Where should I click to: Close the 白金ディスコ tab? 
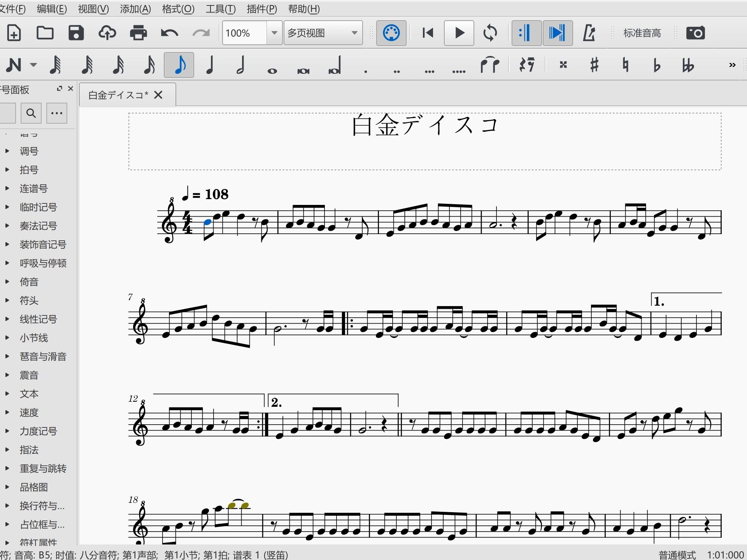tap(158, 95)
